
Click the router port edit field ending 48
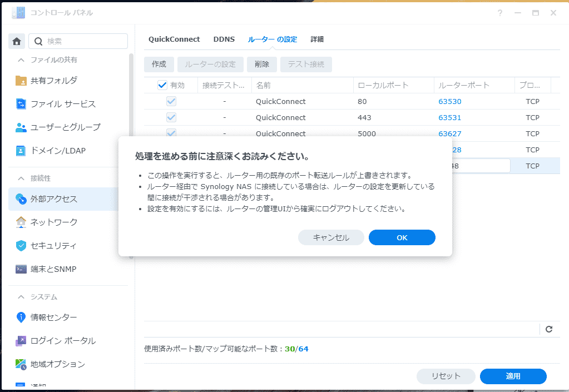coord(480,166)
